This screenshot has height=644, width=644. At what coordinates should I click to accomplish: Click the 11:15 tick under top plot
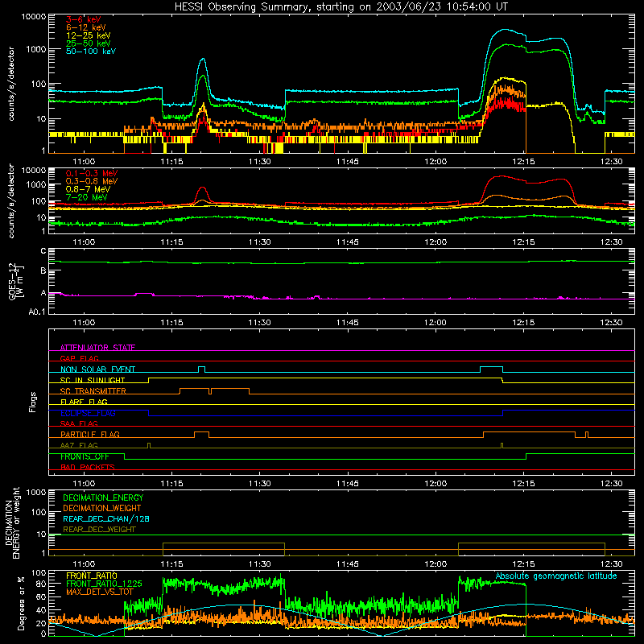pyautogui.click(x=171, y=162)
